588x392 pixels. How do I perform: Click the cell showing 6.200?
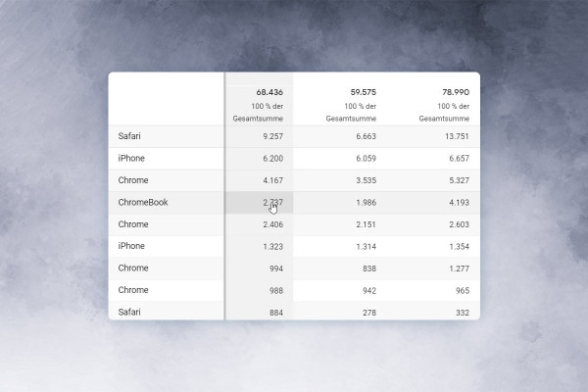[273, 159]
